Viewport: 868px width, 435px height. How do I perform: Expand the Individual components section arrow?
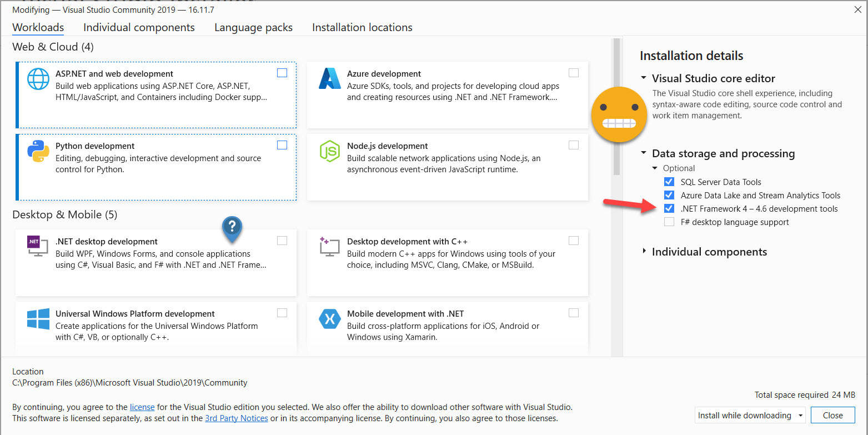point(644,252)
